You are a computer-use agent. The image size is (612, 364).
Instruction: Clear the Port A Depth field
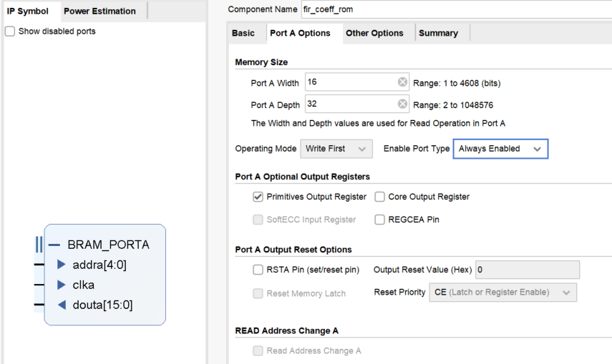pos(402,104)
